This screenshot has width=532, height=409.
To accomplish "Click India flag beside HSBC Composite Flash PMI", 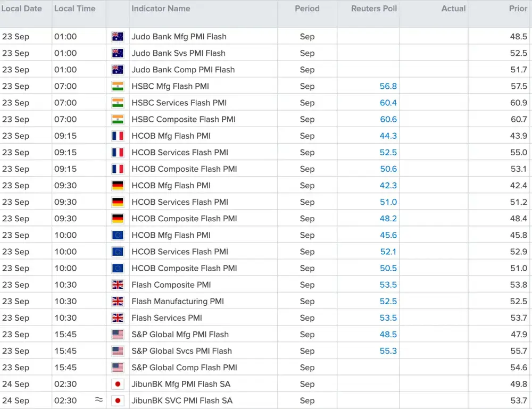I will 118,119.
